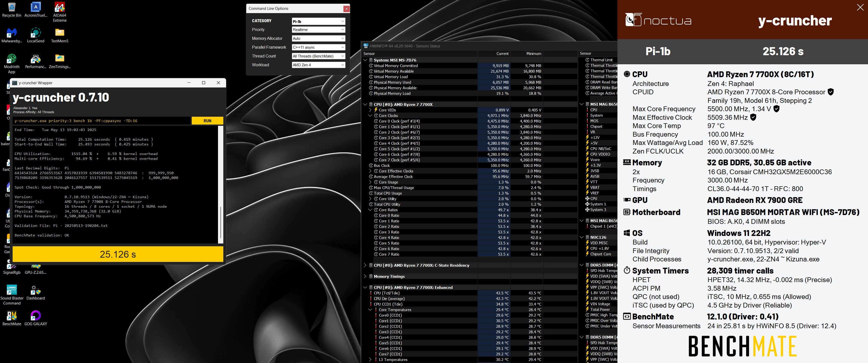Open SignalRgb desktop icon

12,269
